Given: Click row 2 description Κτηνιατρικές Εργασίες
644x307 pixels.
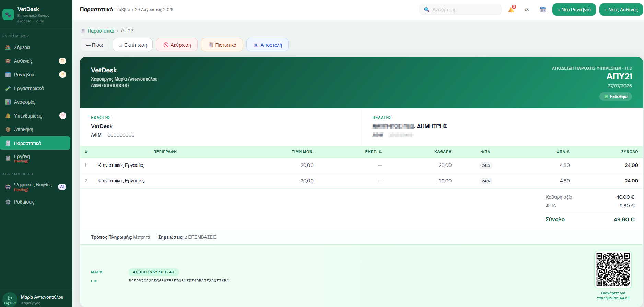Looking at the screenshot, I should (x=121, y=181).
